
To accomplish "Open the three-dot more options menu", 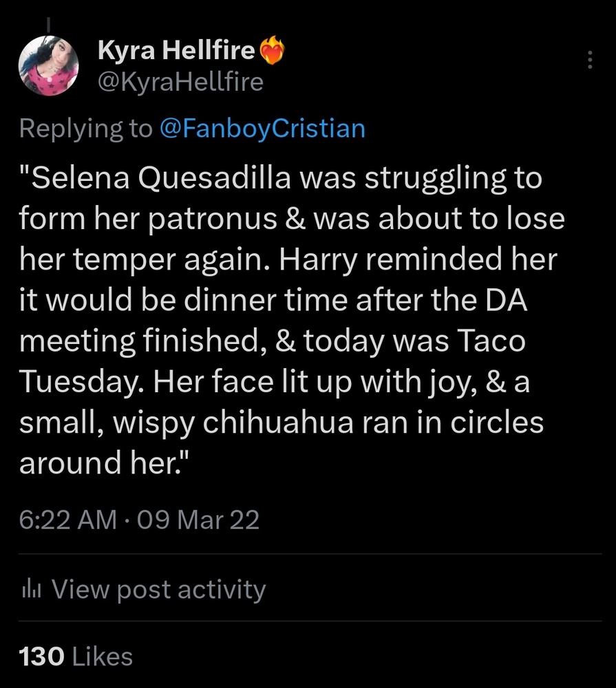I will coord(590,61).
